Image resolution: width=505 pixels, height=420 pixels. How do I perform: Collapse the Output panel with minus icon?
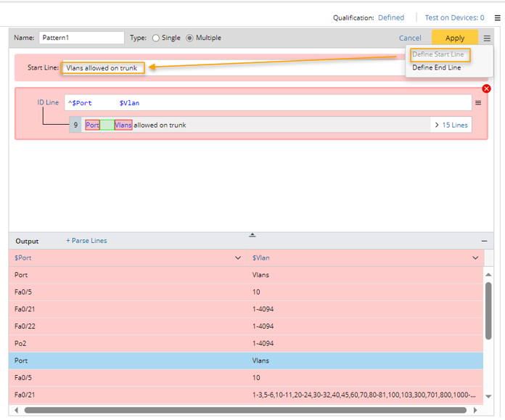click(x=484, y=241)
